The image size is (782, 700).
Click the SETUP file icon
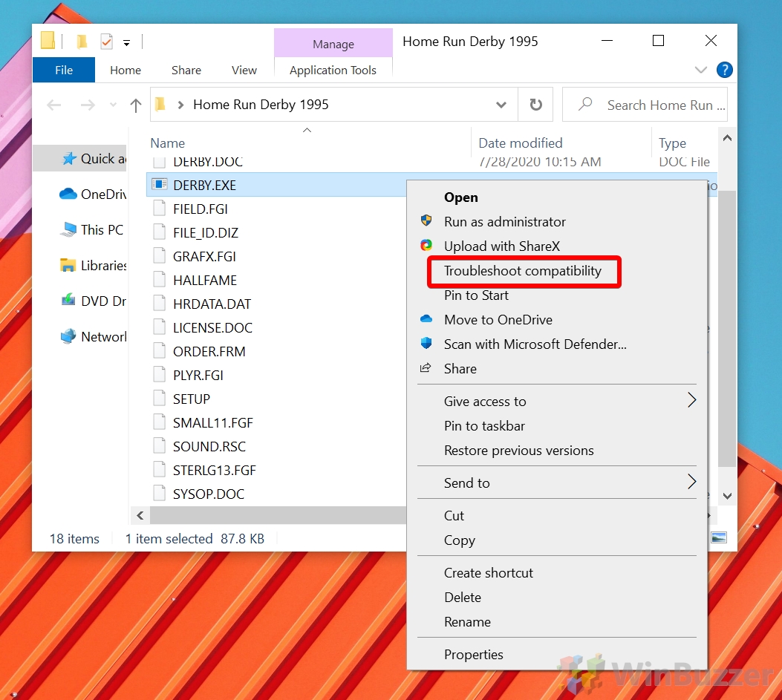point(159,399)
